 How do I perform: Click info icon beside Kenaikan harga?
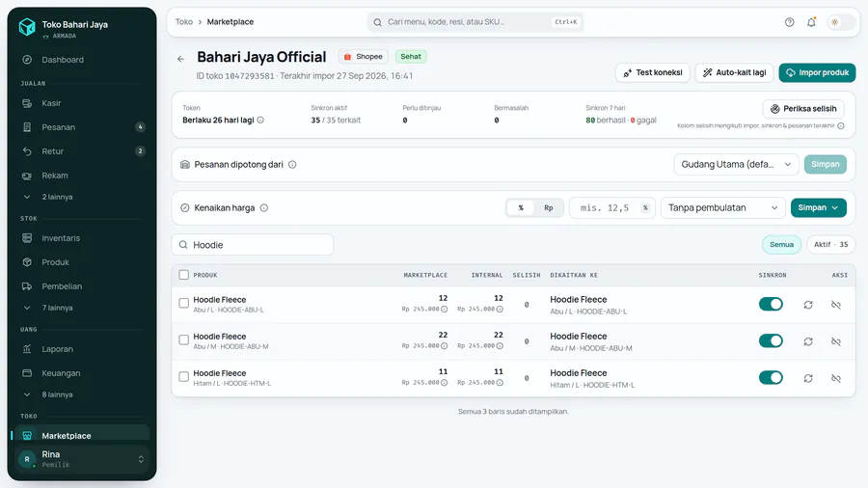(264, 208)
